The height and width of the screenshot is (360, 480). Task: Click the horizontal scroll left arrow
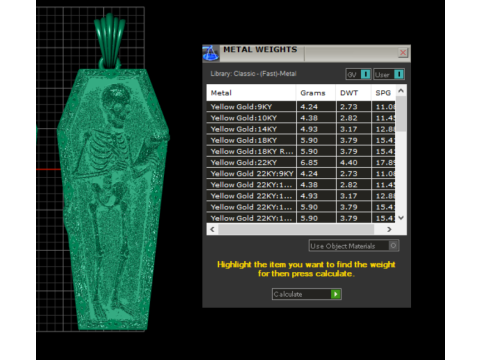pos(212,229)
